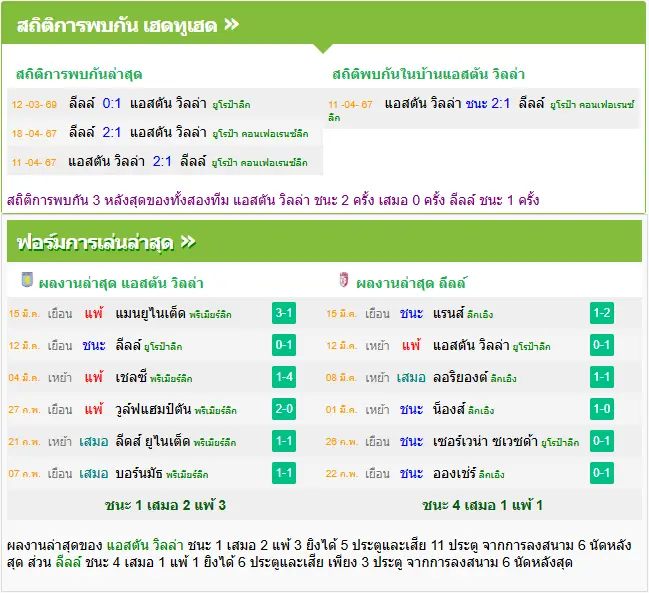649x593 pixels.
Task: Click the 18-04-67 match date
Action: [34, 133]
